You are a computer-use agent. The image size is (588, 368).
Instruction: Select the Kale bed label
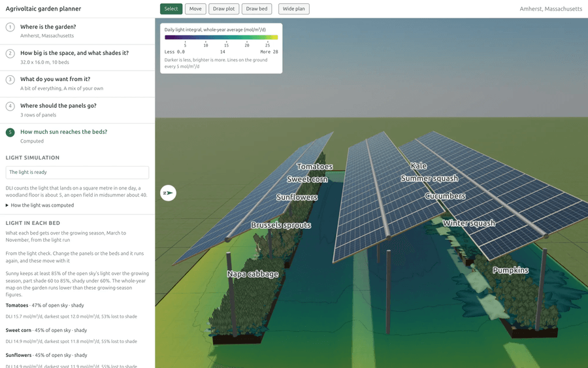click(419, 166)
